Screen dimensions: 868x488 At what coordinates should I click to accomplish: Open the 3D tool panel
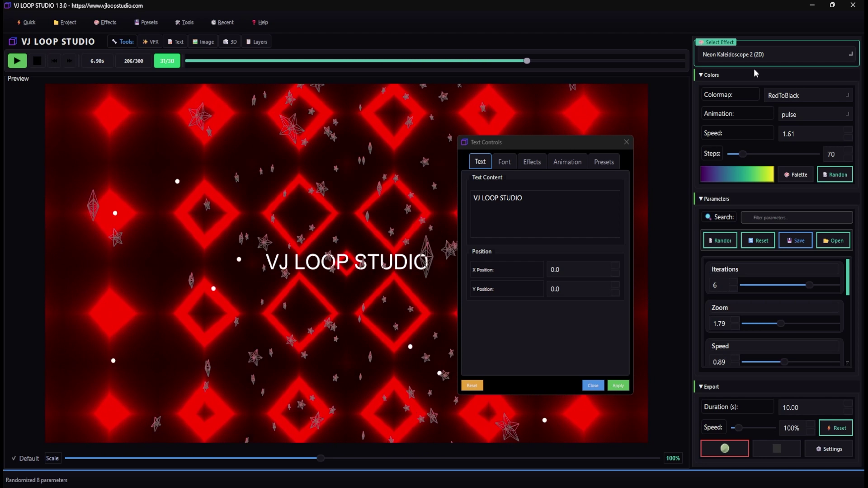click(230, 41)
